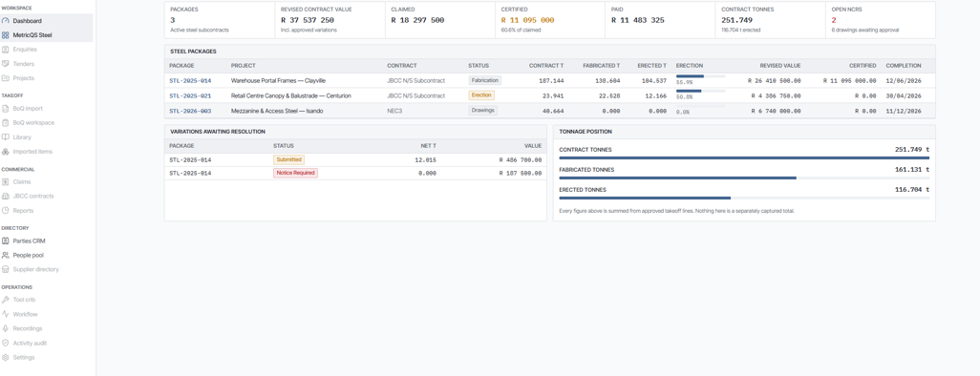
Task: Click the 12.015 net tonnes cell
Action: click(426, 160)
